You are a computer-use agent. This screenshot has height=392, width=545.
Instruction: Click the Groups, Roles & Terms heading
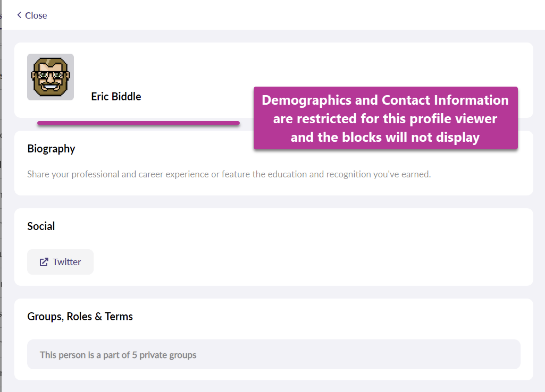(80, 317)
